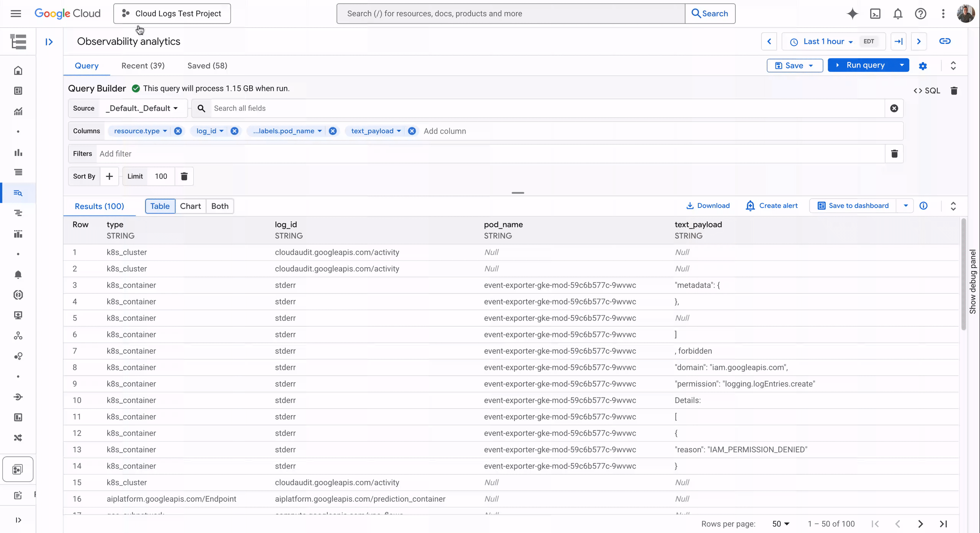Clear the Search all fields box
The image size is (980, 533).
tap(894, 108)
